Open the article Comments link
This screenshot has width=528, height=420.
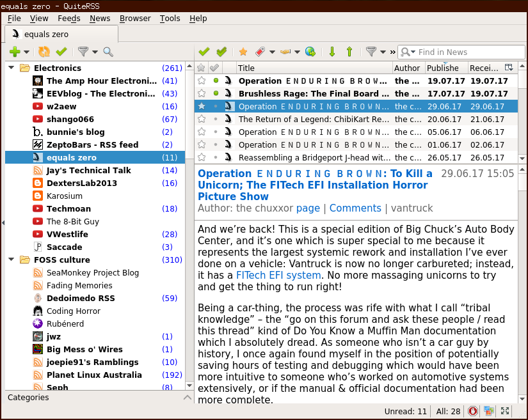[355, 208]
